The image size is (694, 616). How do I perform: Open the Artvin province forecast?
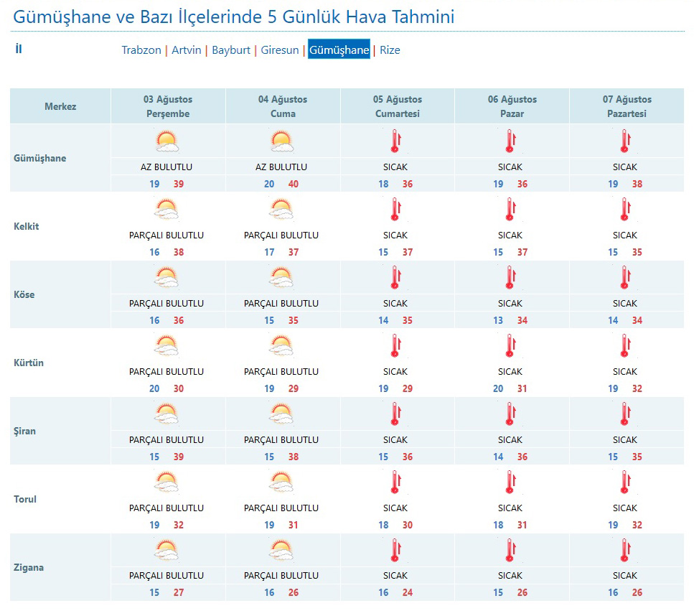[187, 50]
